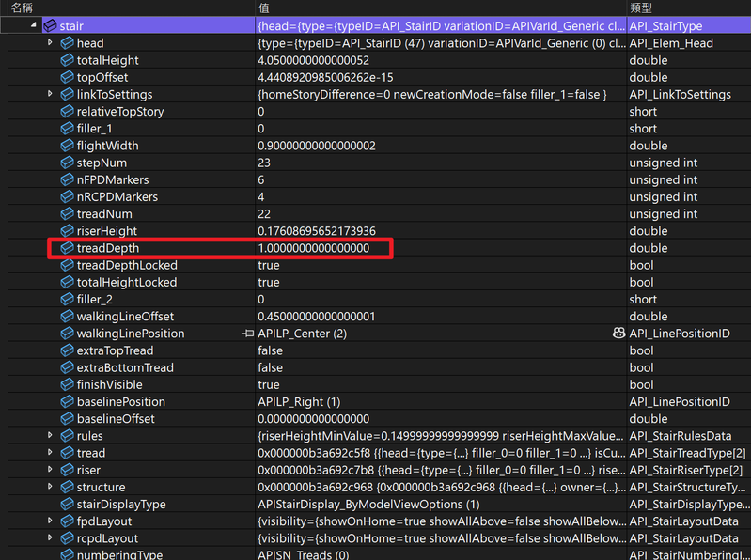Click the field icon beside head
This screenshot has width=751, height=560.
click(67, 43)
